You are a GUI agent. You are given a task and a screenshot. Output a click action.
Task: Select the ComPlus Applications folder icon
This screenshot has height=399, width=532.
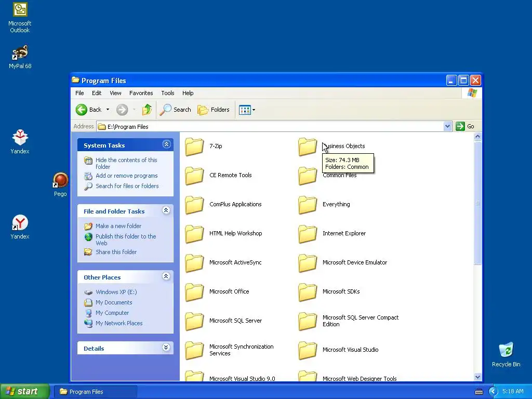pos(194,205)
